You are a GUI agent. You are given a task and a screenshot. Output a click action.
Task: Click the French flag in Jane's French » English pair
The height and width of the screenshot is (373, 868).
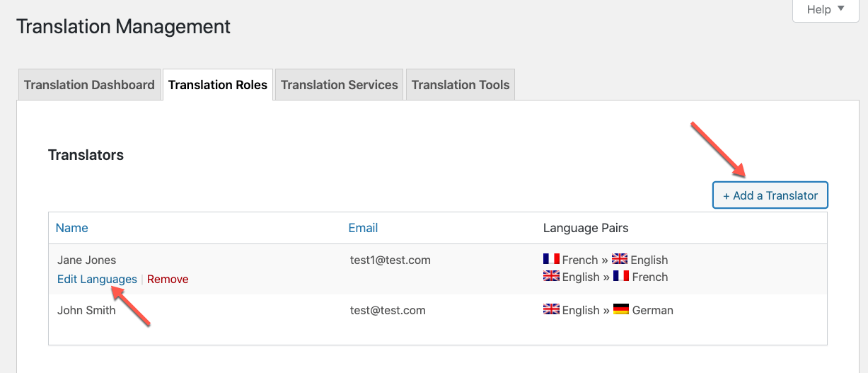(551, 259)
